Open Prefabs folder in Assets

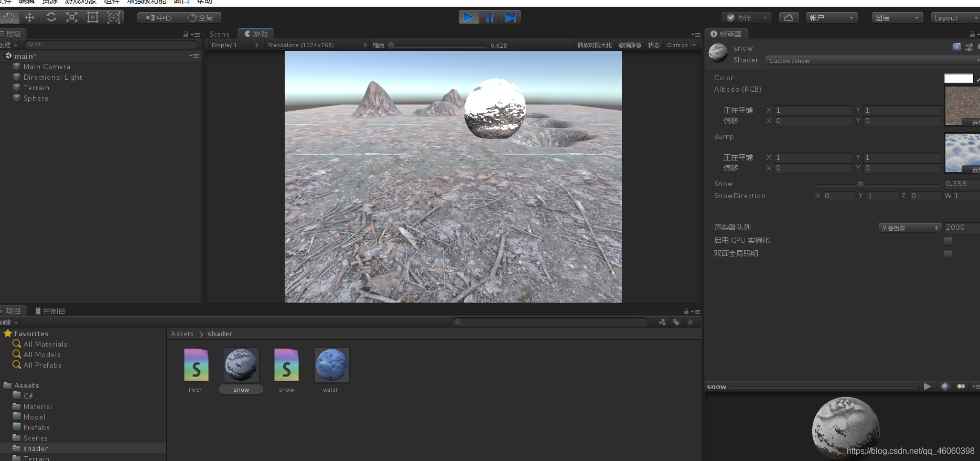tap(37, 427)
